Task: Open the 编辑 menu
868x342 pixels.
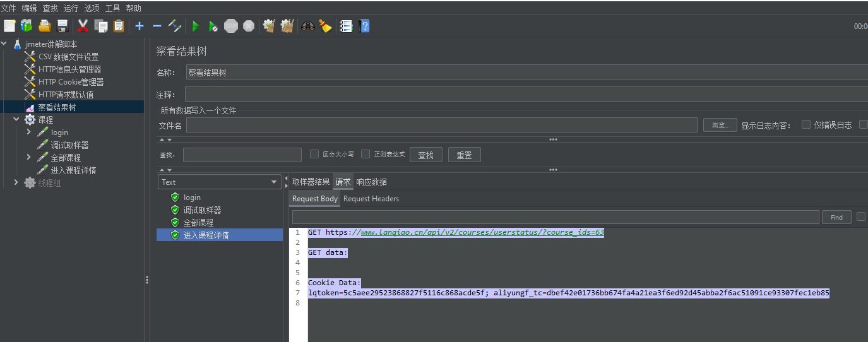Action: click(x=29, y=8)
